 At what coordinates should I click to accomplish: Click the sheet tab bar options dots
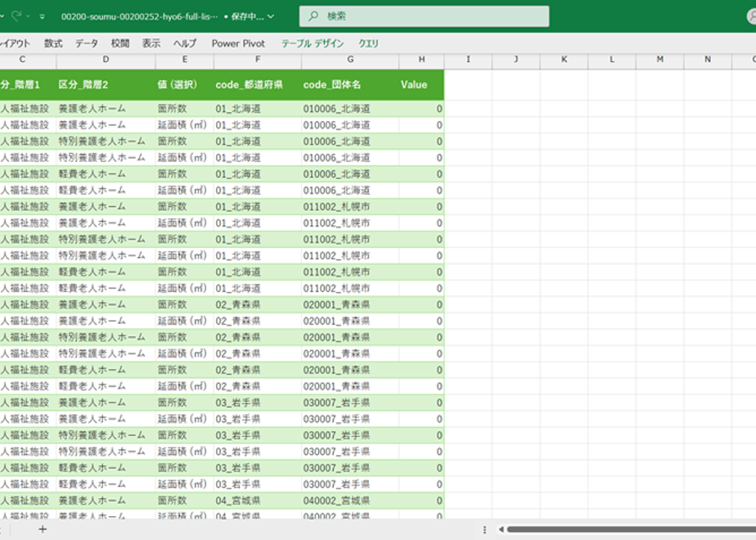click(x=484, y=530)
